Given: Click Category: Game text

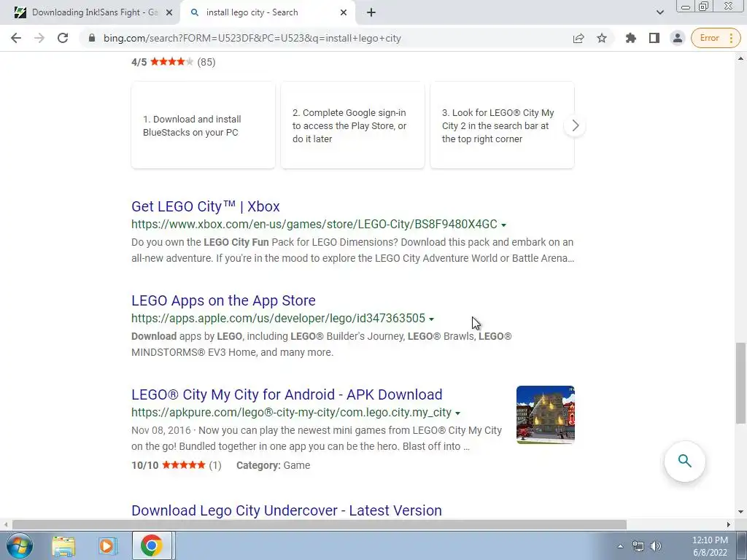Looking at the screenshot, I should pyautogui.click(x=273, y=465).
